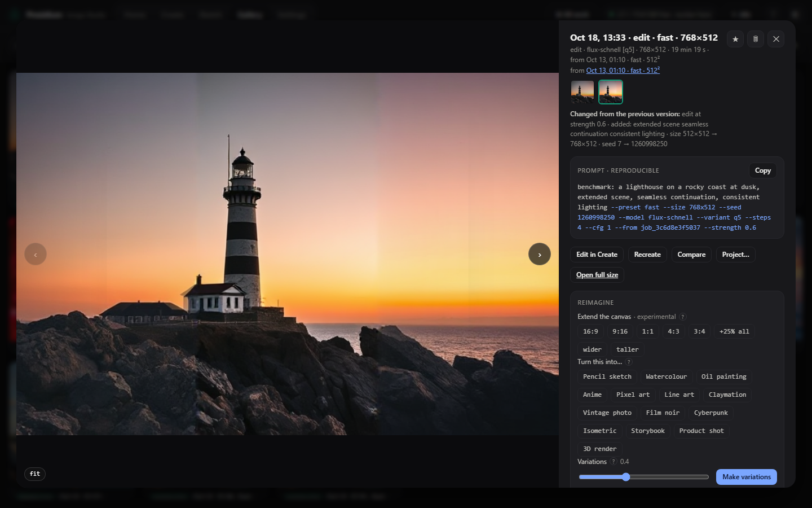Choose the Anime style
812x508 pixels.
(592, 395)
